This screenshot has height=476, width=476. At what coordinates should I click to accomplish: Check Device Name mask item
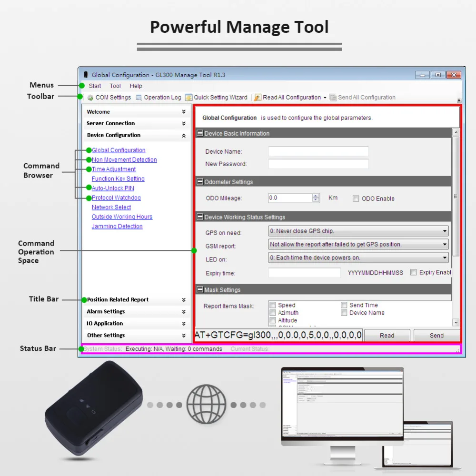click(344, 312)
